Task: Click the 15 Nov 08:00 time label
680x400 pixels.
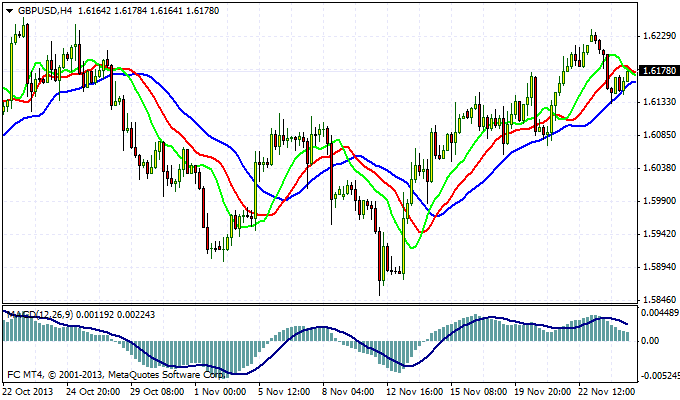Action: click(x=478, y=392)
